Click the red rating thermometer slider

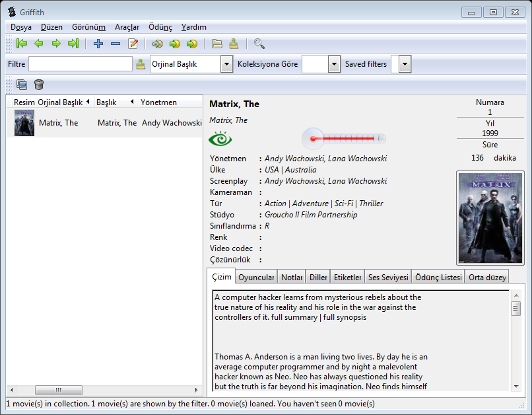(x=344, y=139)
